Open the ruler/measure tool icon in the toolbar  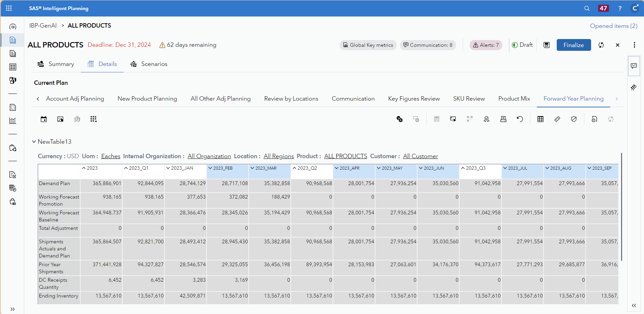557,119
